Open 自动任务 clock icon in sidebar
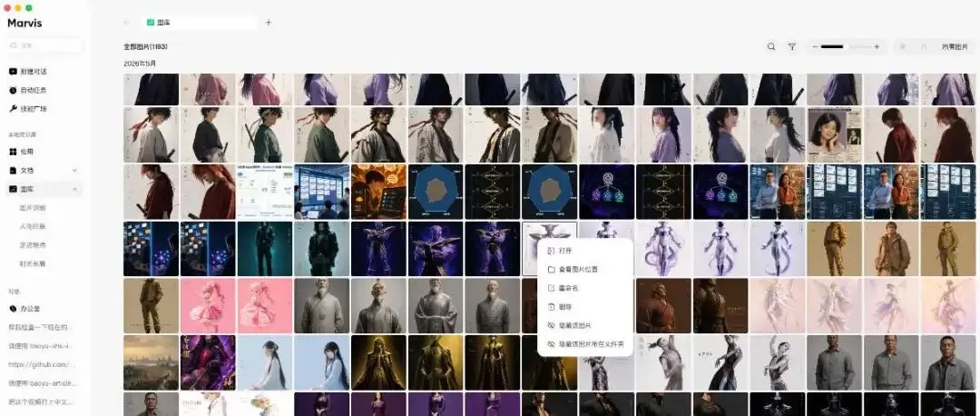Screen dimensions: 980x416 [x=13, y=90]
